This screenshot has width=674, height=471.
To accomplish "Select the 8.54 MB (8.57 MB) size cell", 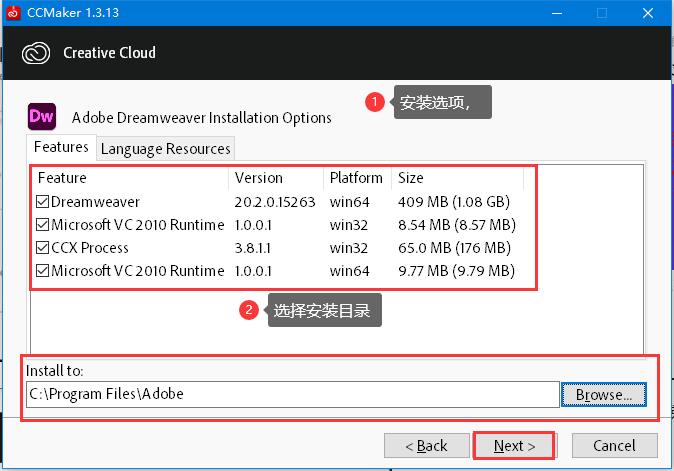I will pyautogui.click(x=457, y=225).
